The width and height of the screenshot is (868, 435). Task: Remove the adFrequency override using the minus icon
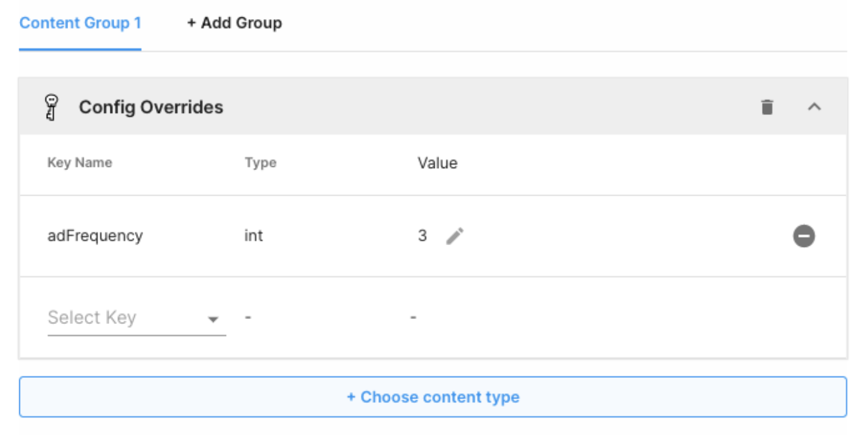pos(804,236)
